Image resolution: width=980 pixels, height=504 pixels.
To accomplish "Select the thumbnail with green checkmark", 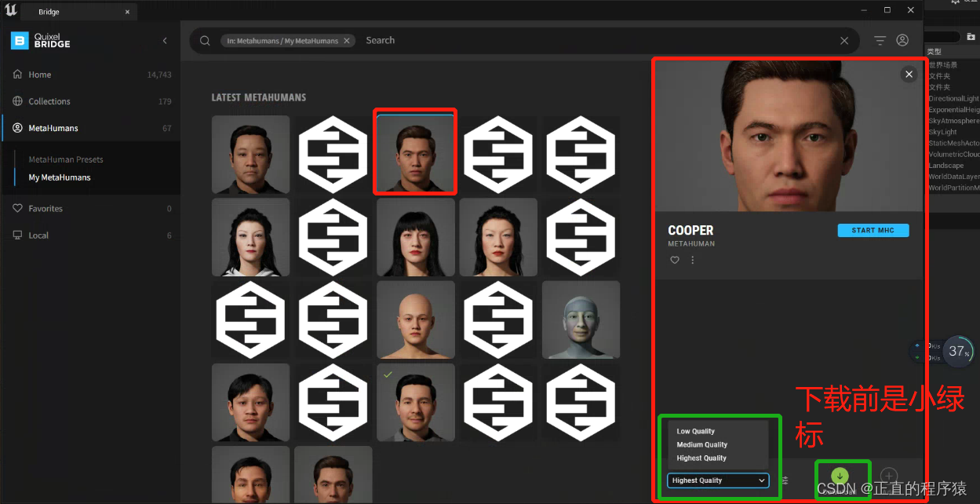I will (416, 402).
